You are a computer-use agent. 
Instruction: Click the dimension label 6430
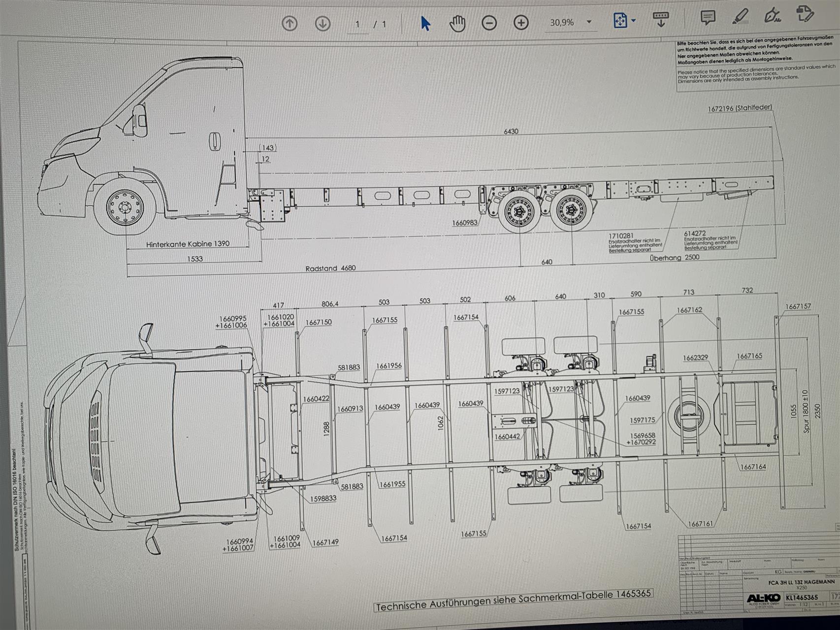point(511,132)
